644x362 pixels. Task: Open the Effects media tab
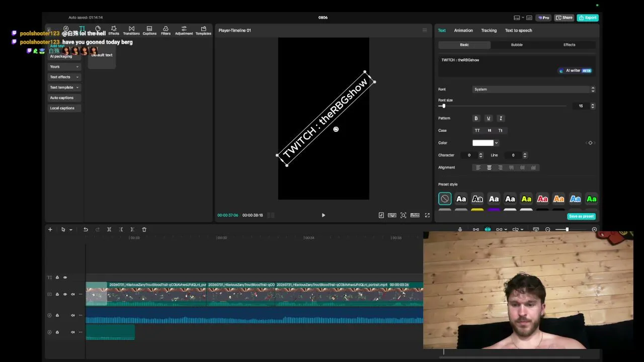[x=114, y=31]
